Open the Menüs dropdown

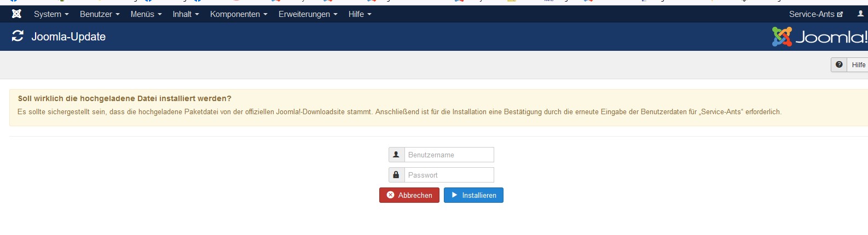(146, 14)
